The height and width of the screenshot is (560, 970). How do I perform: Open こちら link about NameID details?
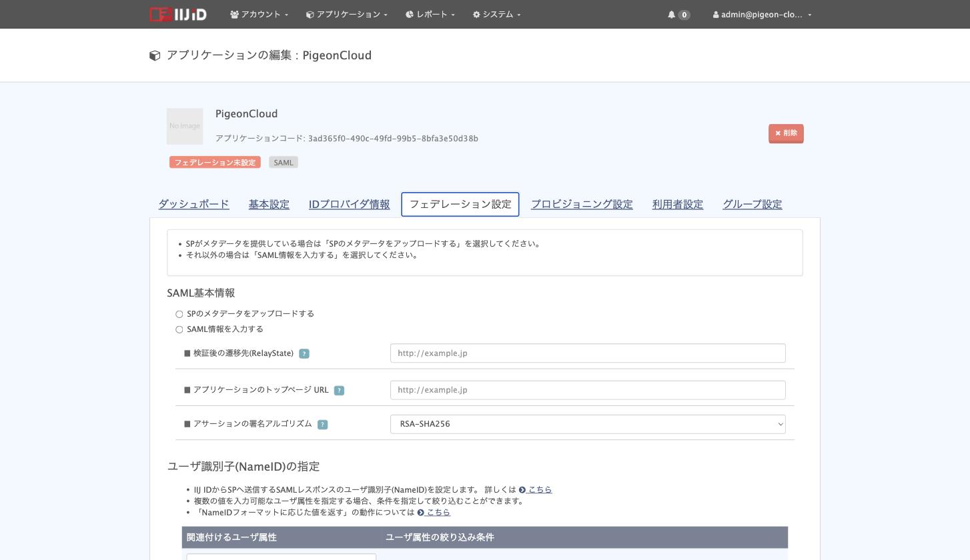click(535, 490)
